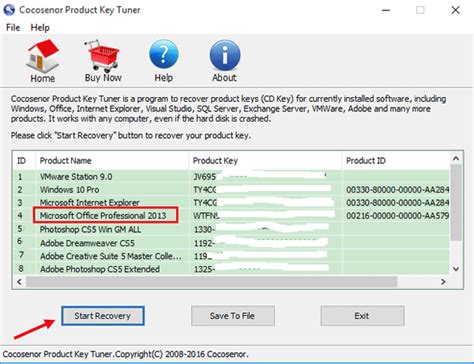
Task: Select the VMware Station 9.0 row
Action: [x=231, y=176]
